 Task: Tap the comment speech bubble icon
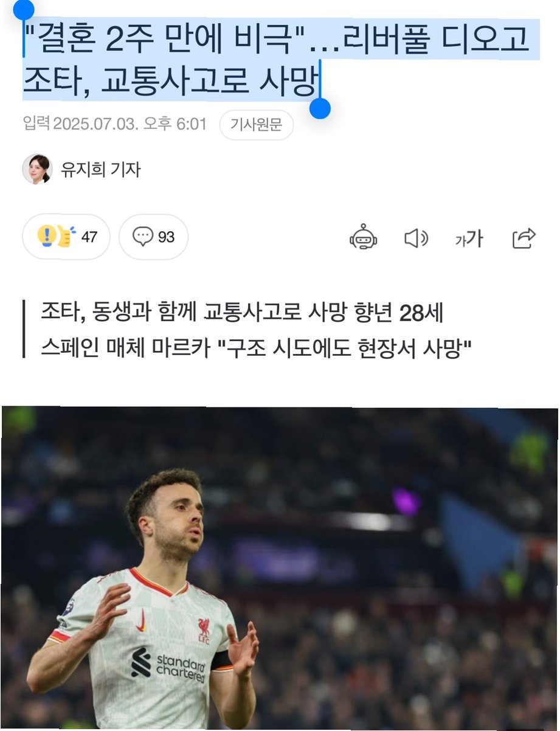[x=143, y=237]
